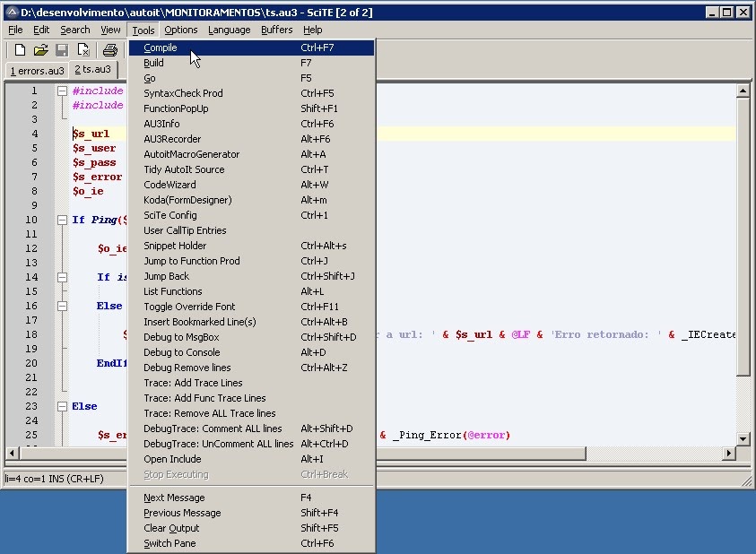
Task: Click the Save disk toolbar icon
Action: (62, 49)
